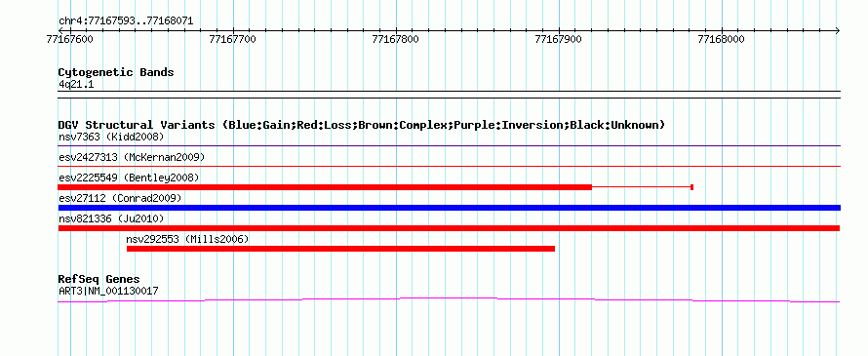Open variant esv2225549 (Bentley2008) label
Screen dimensions: 868x356
[x=129, y=178]
